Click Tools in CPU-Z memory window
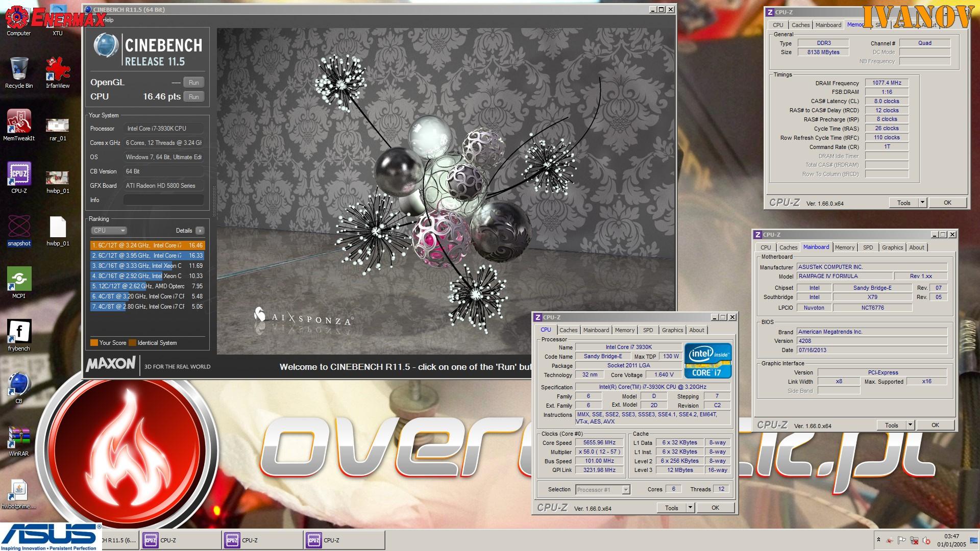 (x=904, y=203)
